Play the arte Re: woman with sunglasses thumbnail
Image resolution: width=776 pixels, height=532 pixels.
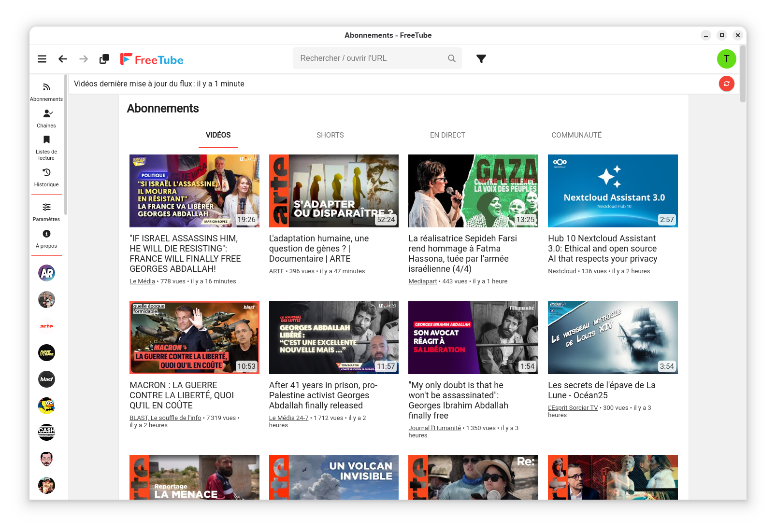pos(473,477)
